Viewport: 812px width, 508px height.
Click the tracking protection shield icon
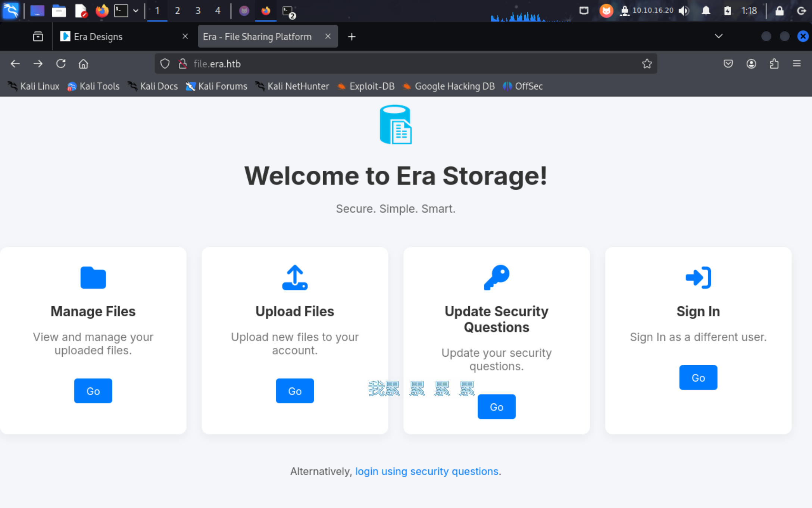(x=165, y=64)
